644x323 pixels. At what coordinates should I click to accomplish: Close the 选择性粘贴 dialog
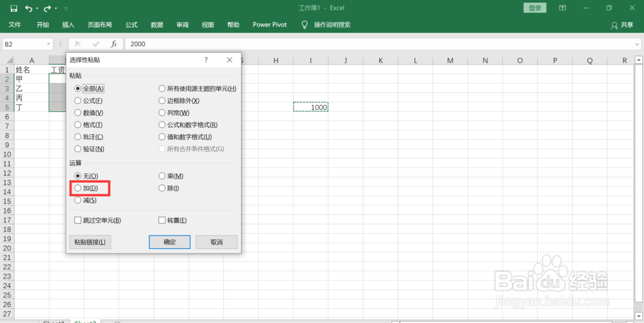(230, 60)
